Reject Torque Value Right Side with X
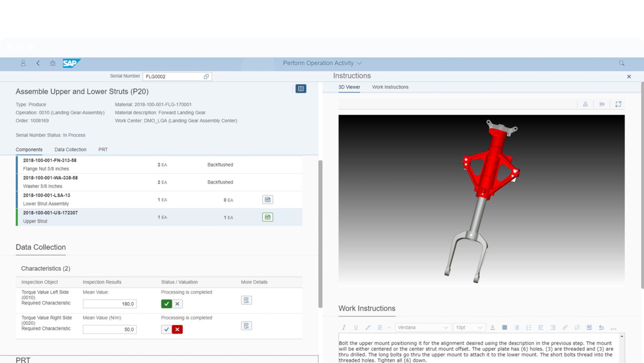 click(177, 329)
